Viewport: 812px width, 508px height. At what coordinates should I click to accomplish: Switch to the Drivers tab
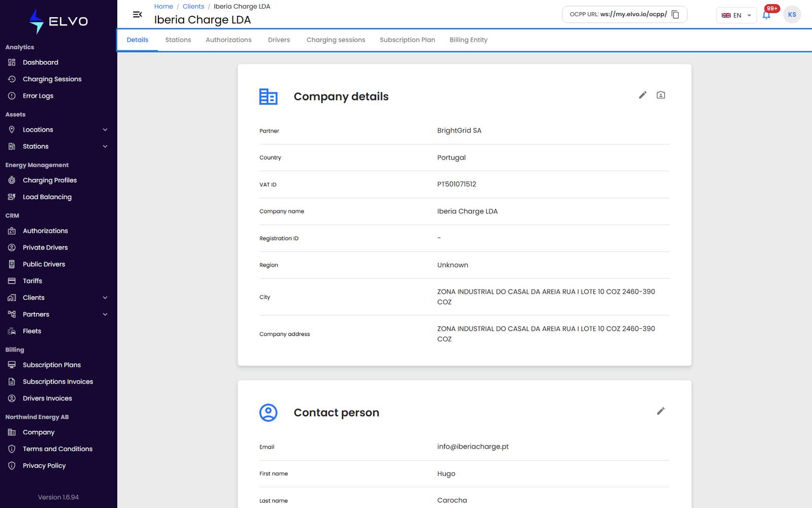click(x=279, y=40)
